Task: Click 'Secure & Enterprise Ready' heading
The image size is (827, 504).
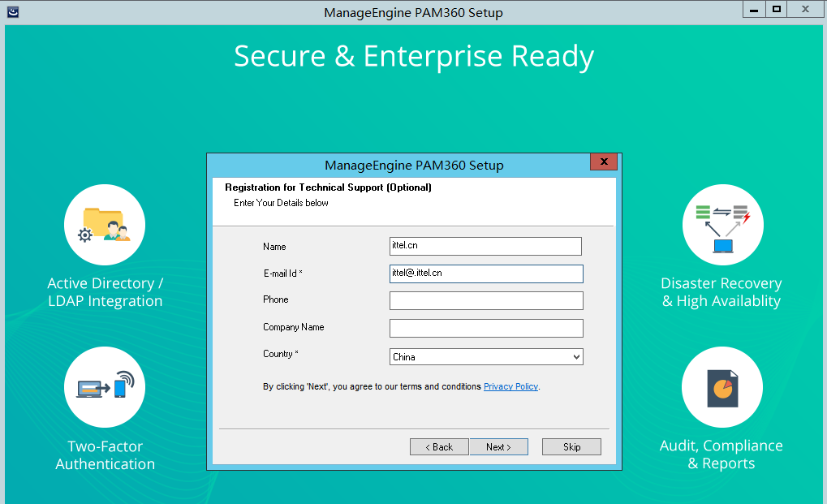Action: tap(414, 56)
